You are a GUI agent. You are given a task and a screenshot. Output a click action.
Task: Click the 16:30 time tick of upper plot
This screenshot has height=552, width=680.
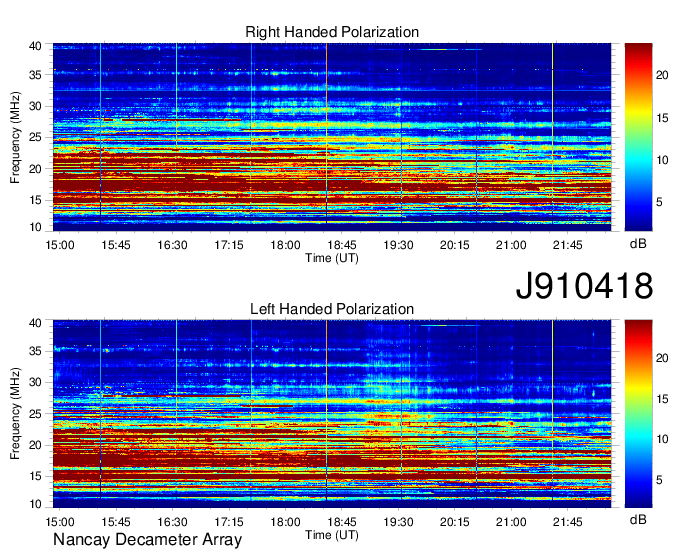tap(172, 245)
